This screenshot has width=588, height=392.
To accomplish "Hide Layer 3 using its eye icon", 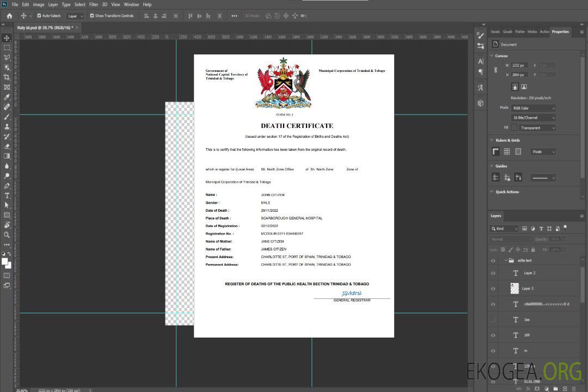I will tap(493, 289).
